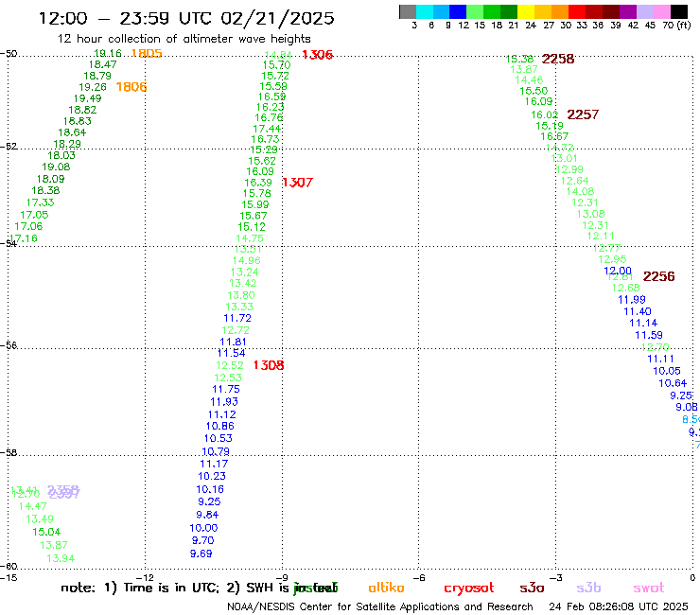Click the light green value 14.96
Image resolution: width=700 pixels, height=615 pixels.
(x=247, y=260)
